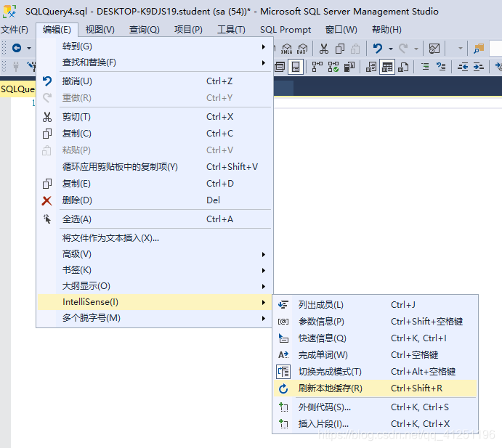Click Decrease Indent toolbar icon
The height and width of the screenshot is (448, 502).
(463, 67)
